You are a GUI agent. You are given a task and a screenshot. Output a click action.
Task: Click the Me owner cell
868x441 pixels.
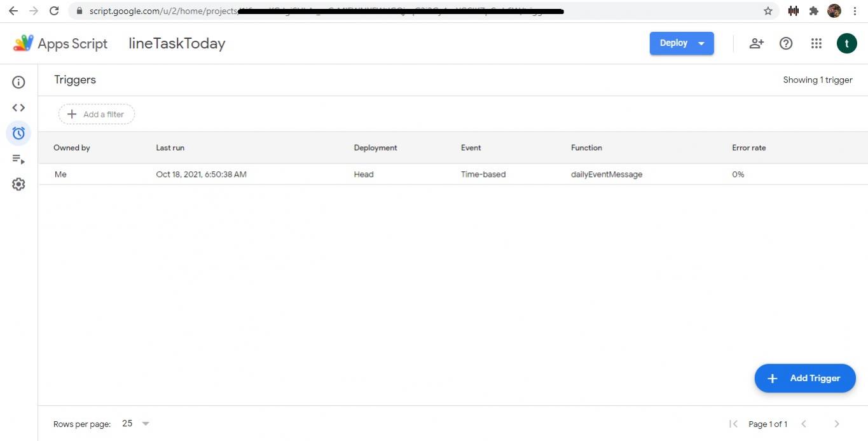coord(60,174)
